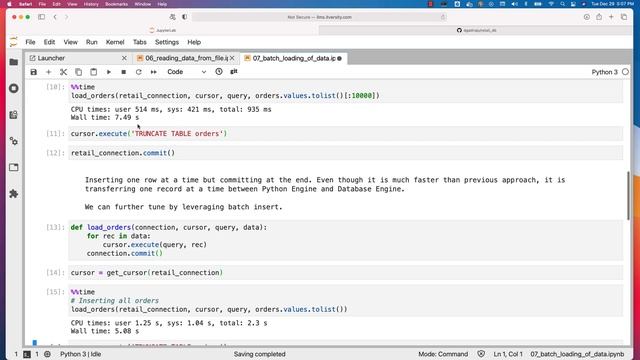The width and height of the screenshot is (640, 360).
Task: Open the Edit menu in JupyterLab
Action: click(49, 42)
